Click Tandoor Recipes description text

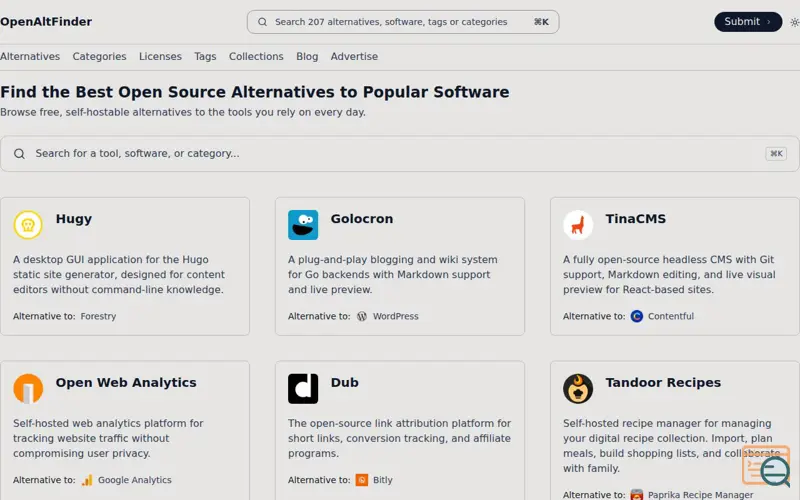pyautogui.click(x=671, y=446)
